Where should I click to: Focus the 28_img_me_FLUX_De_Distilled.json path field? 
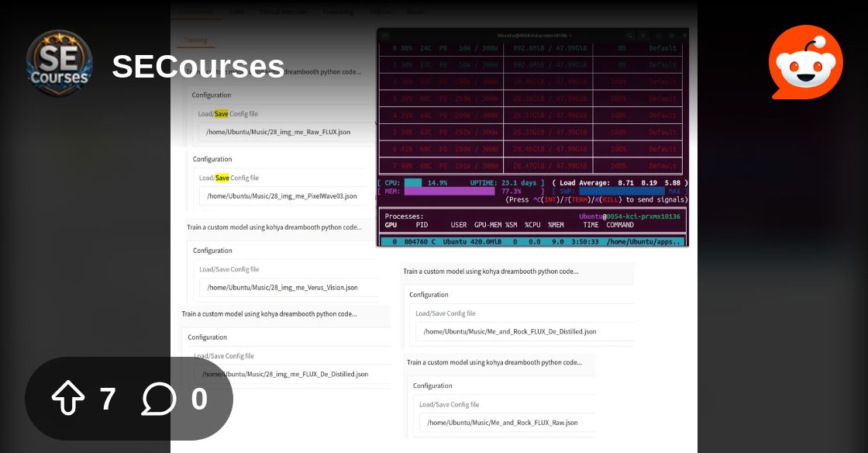pyautogui.click(x=287, y=374)
